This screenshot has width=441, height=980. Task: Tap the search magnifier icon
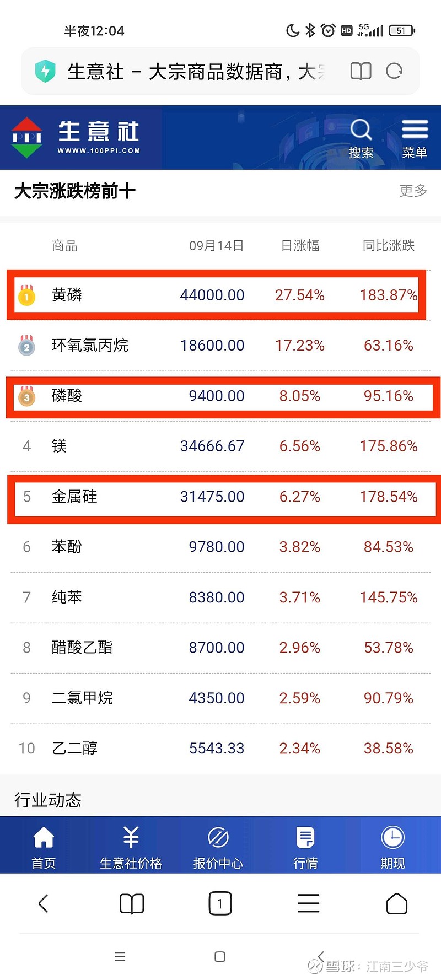point(361,131)
